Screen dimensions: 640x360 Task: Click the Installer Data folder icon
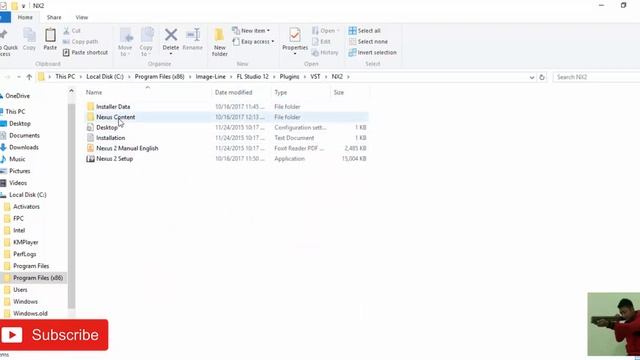coord(90,107)
